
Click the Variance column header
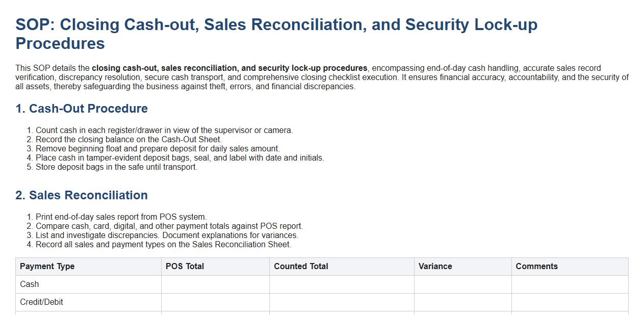point(435,267)
